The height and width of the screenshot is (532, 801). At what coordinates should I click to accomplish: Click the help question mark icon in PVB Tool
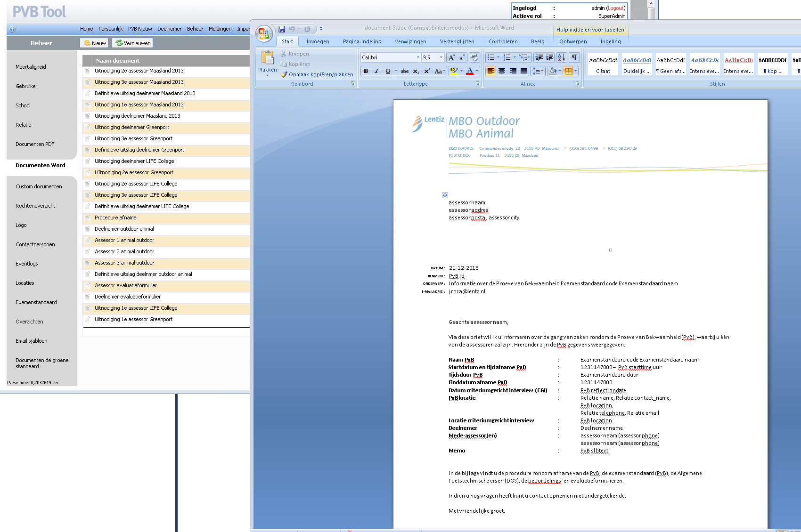(12, 29)
